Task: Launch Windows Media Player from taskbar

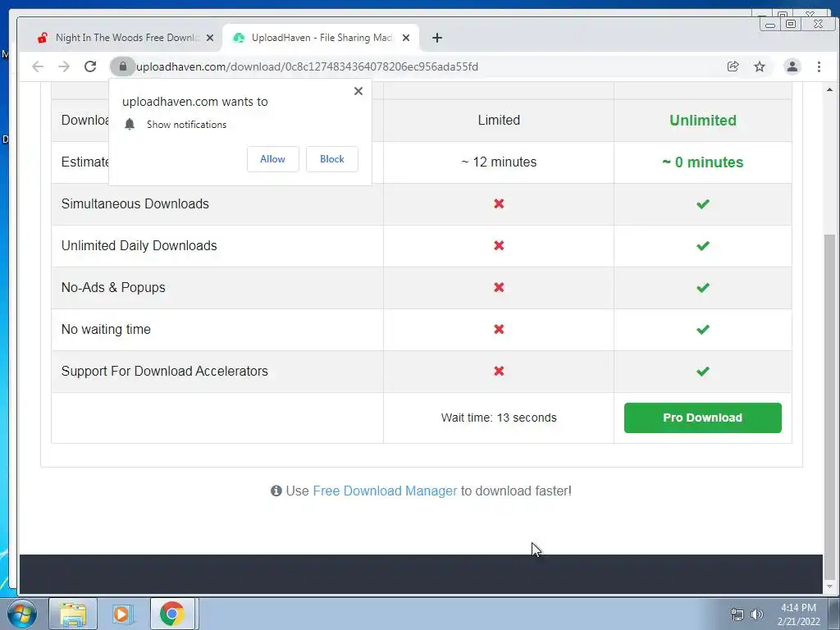Action: pos(121,614)
